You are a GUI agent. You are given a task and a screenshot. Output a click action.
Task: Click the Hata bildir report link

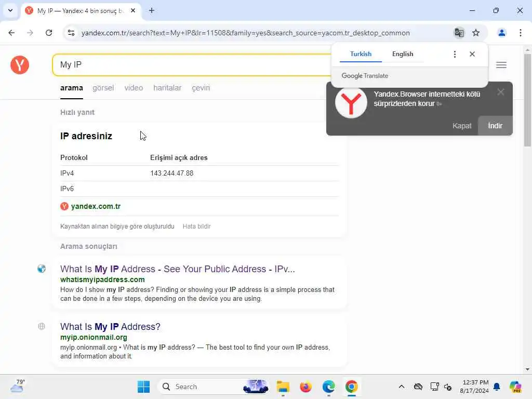tap(197, 227)
